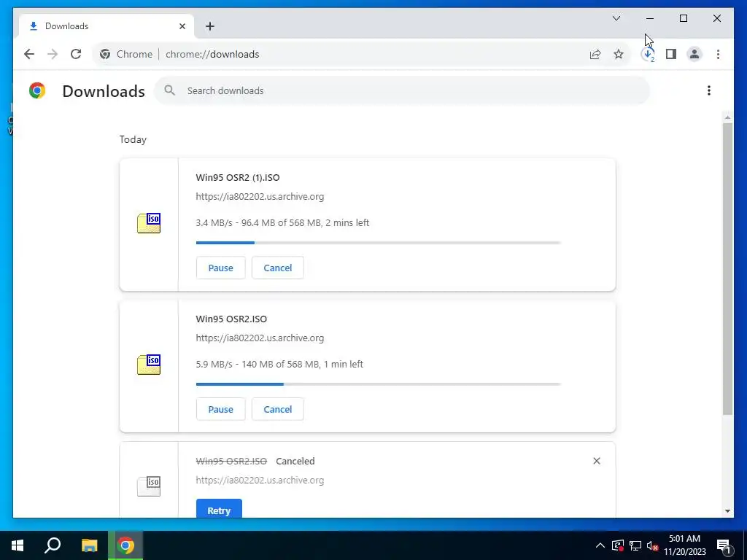
Task: Click the Today date heading
Action: click(x=133, y=139)
